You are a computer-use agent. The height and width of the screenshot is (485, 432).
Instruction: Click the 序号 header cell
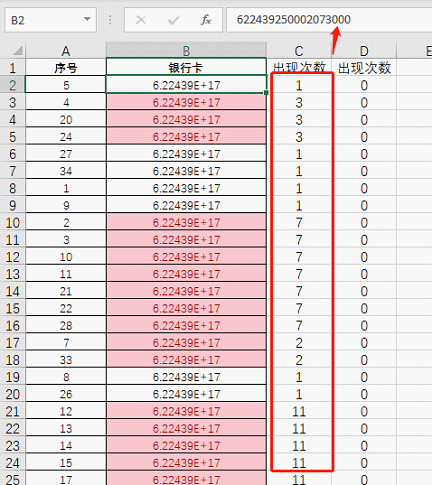[x=66, y=68]
